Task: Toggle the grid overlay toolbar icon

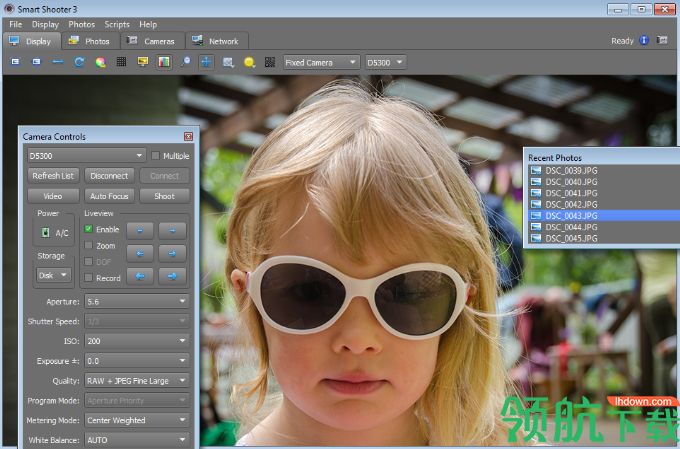Action: pyautogui.click(x=121, y=62)
